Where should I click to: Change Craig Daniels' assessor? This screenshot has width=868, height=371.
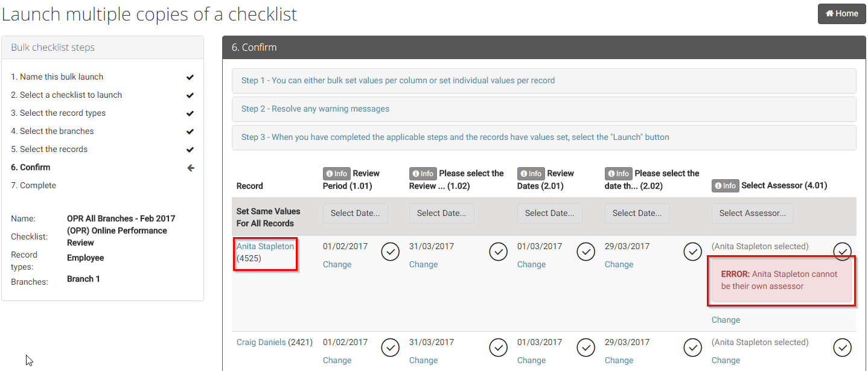pyautogui.click(x=726, y=360)
